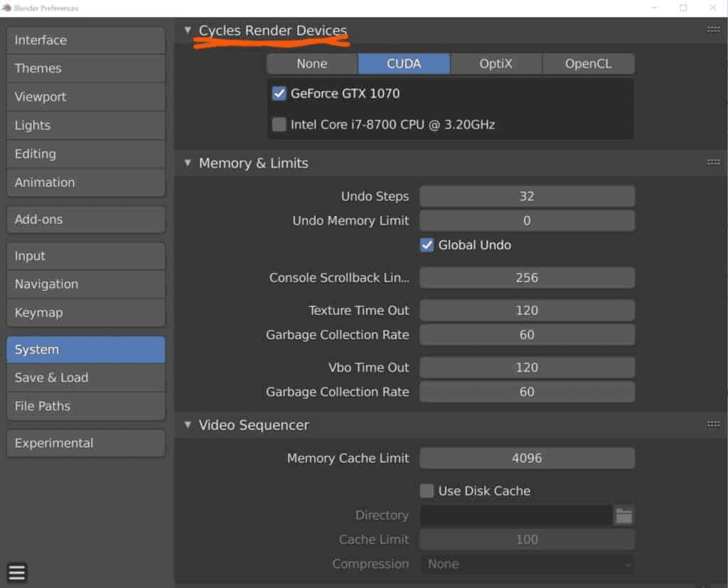The image size is (728, 588).
Task: Click the folder icon next to Directory
Action: [623, 515]
